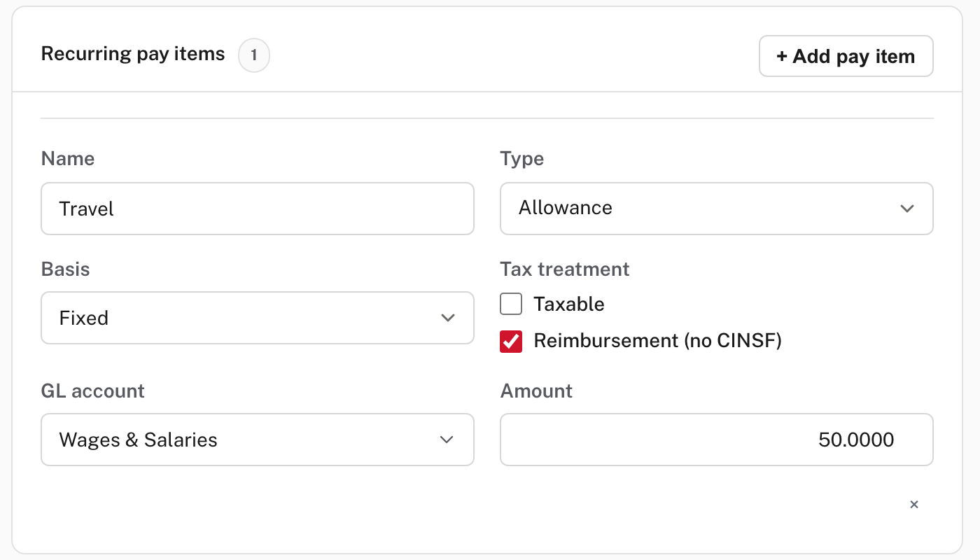The image size is (980, 560).
Task: Select the Amount field with 50.0000
Action: [716, 440]
